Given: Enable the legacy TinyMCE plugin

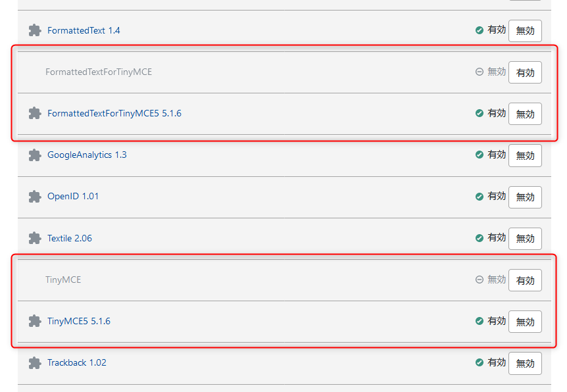Looking at the screenshot, I should [525, 280].
